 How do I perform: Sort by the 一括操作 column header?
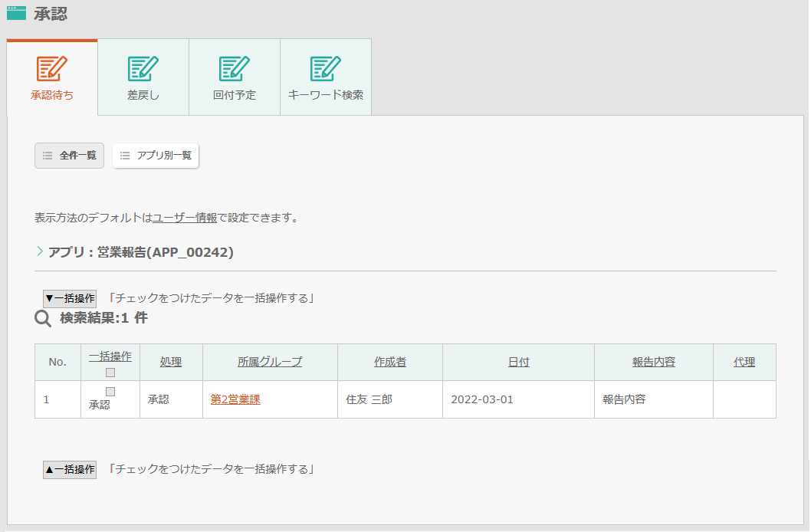110,356
